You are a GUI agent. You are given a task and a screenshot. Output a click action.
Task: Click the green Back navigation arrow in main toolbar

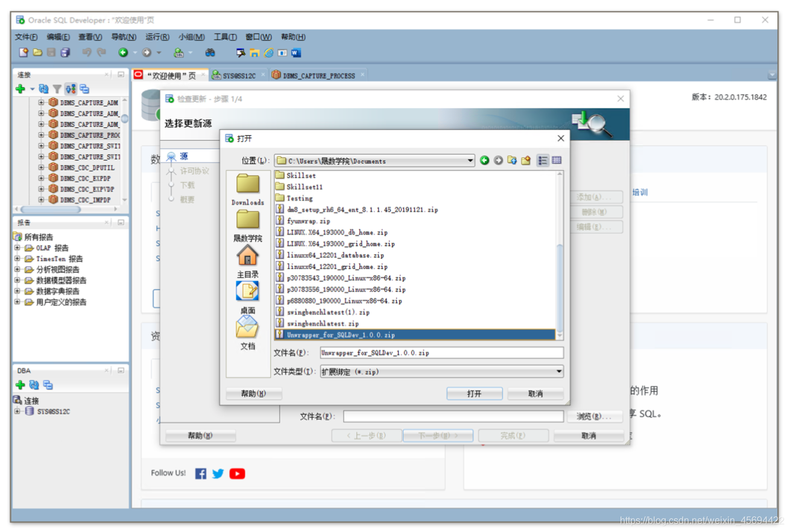click(x=123, y=52)
